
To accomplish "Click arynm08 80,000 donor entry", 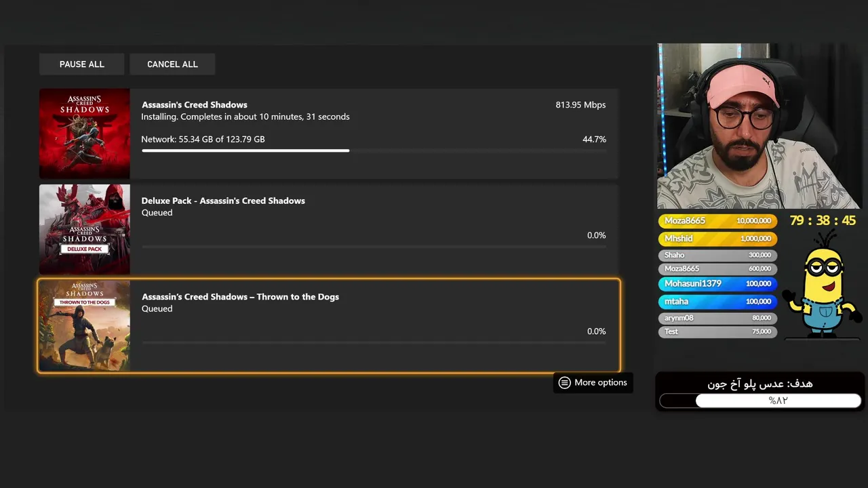I will tap(717, 318).
